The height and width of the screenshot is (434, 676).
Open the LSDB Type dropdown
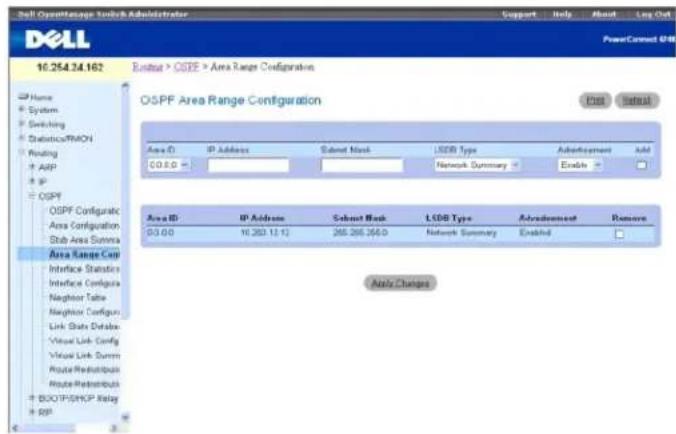pyautogui.click(x=476, y=165)
